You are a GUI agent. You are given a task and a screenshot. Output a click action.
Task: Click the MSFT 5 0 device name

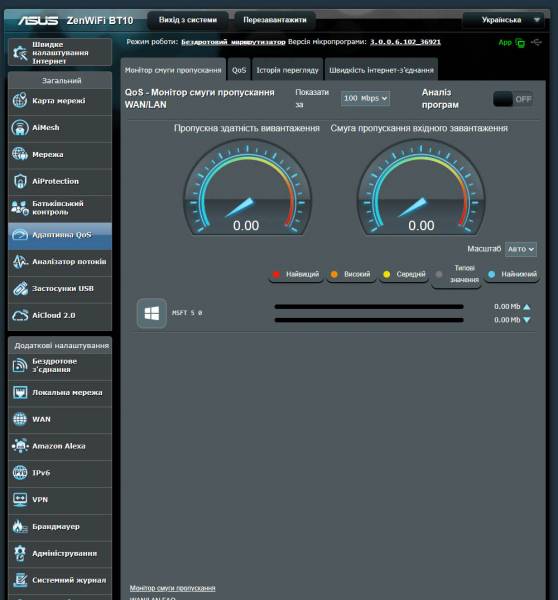[187, 313]
